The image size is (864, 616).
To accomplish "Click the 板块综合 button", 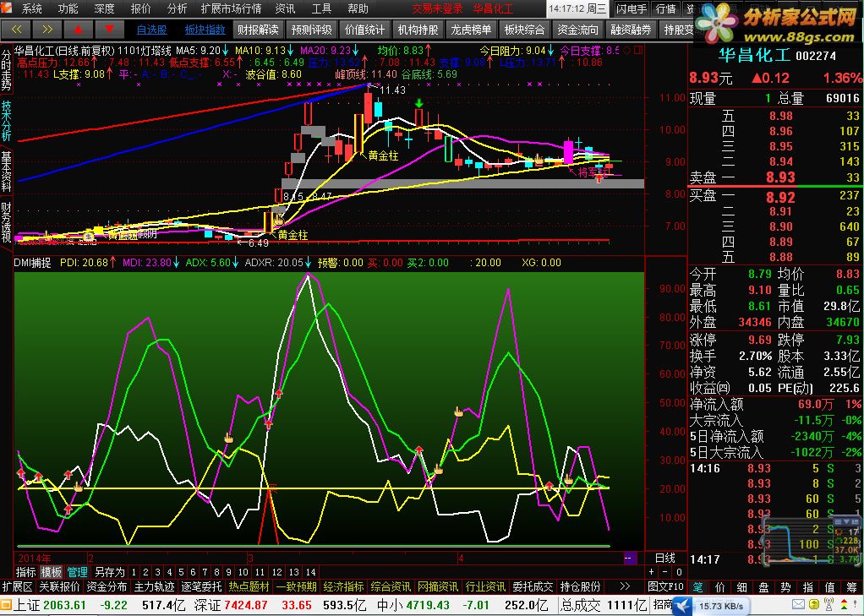I will tap(524, 30).
